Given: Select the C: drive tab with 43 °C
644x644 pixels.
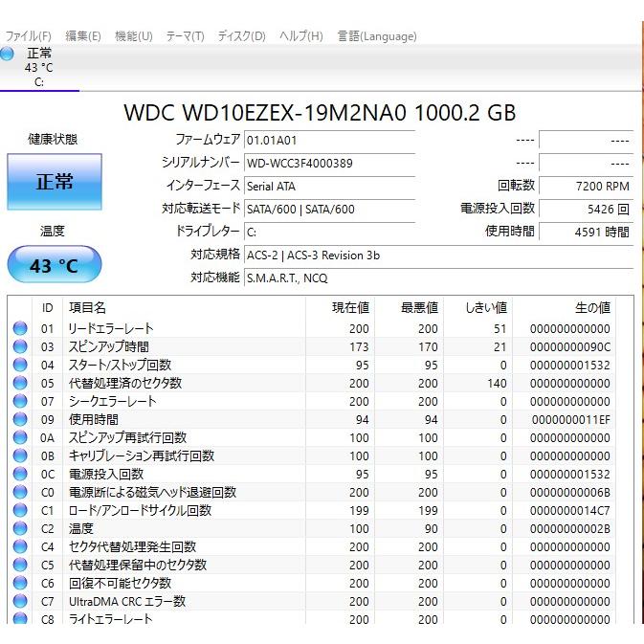Looking at the screenshot, I should (x=39, y=68).
